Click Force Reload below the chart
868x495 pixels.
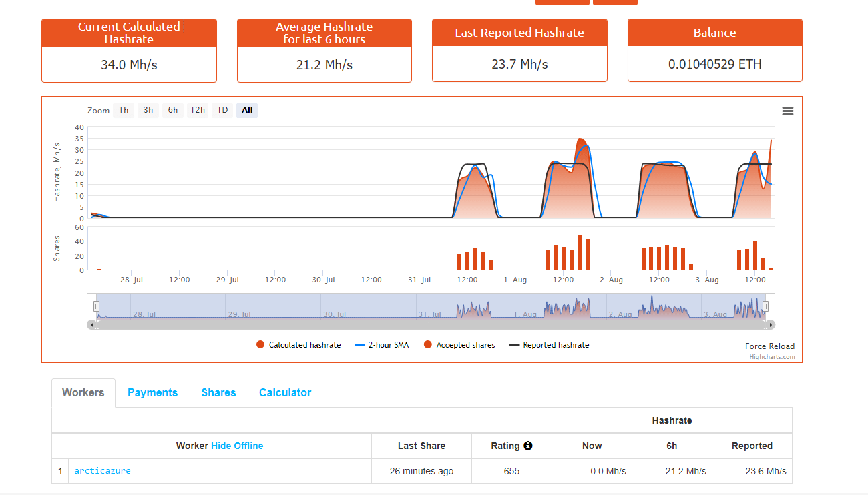770,346
